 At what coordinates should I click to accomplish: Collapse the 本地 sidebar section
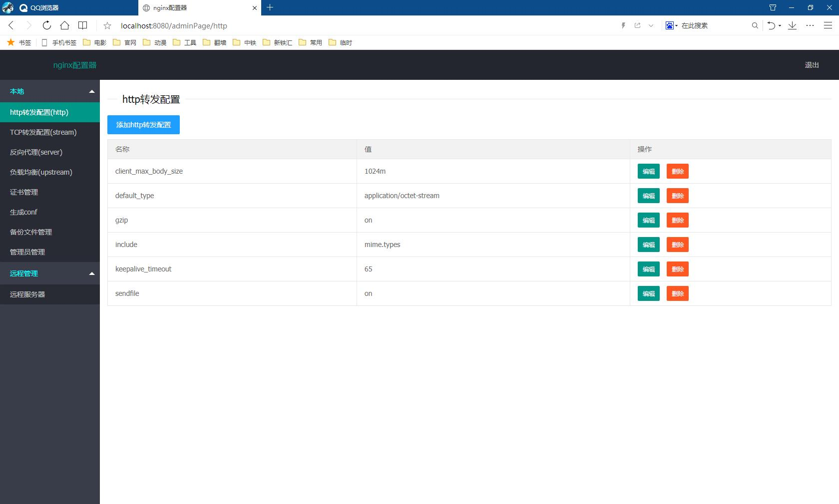coord(50,91)
